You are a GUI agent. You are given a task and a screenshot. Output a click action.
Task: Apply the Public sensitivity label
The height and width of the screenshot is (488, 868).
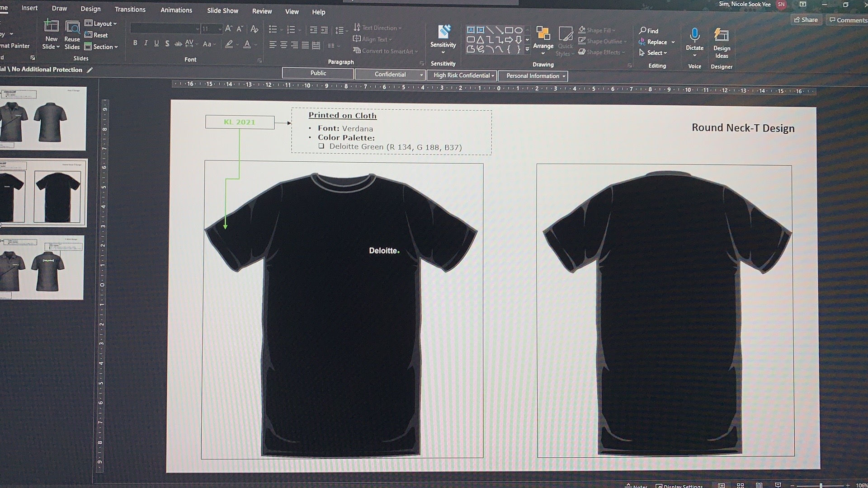click(318, 73)
